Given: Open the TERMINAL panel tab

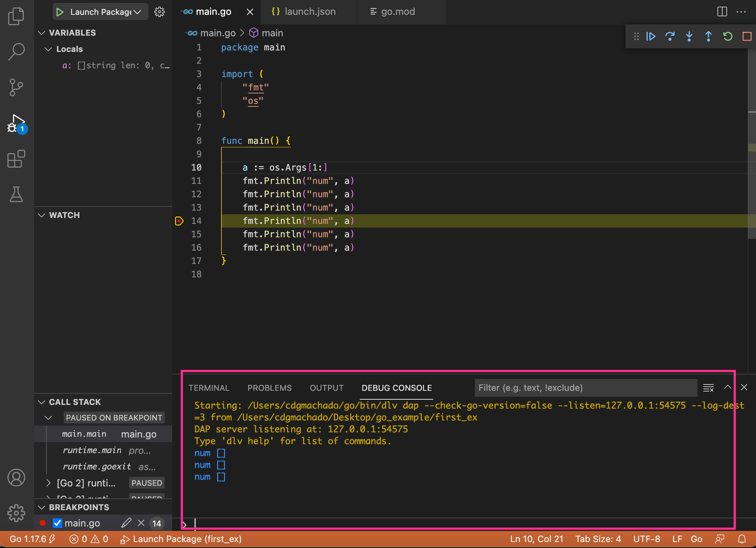Looking at the screenshot, I should coord(209,388).
